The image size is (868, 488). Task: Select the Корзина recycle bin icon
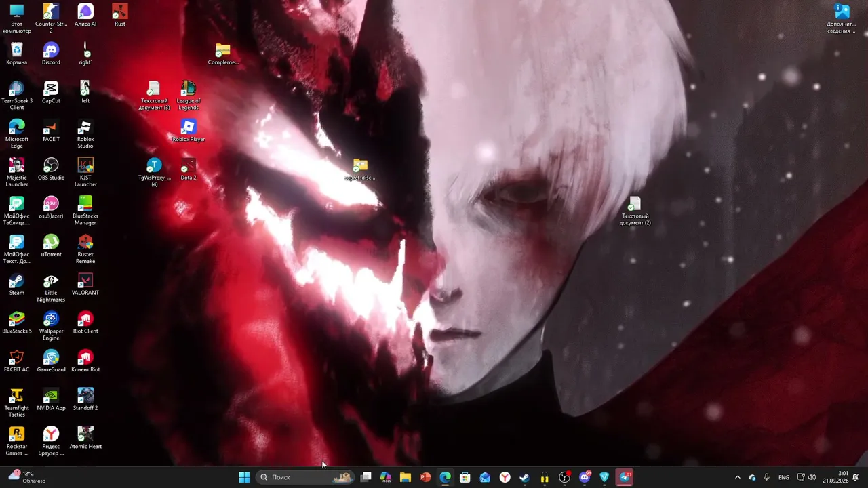coord(16,54)
